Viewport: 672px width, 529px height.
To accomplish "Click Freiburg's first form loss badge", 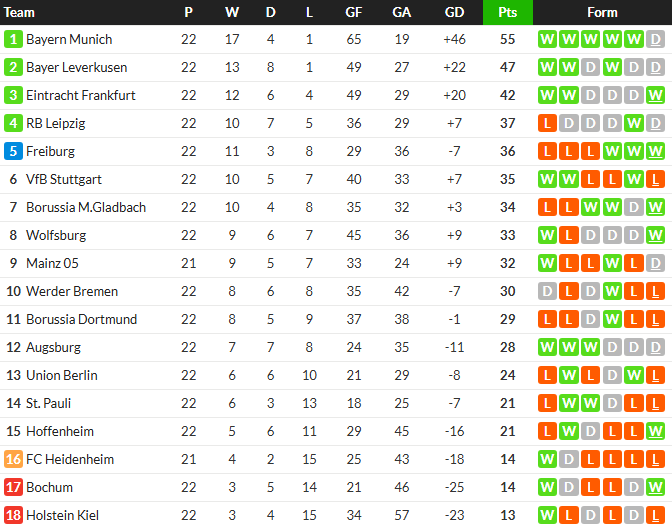I will click(x=547, y=151).
